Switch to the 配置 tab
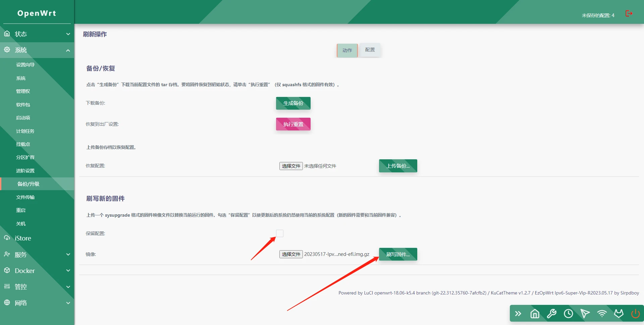 (x=370, y=50)
